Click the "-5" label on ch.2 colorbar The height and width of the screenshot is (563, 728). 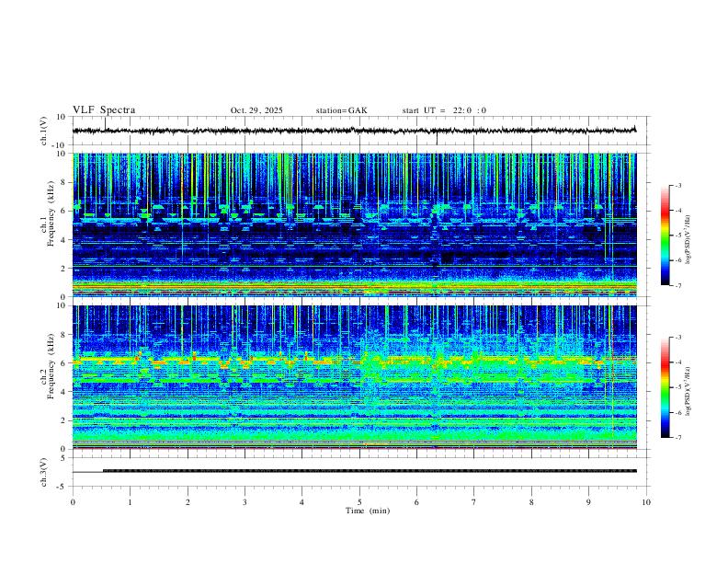[x=677, y=387]
